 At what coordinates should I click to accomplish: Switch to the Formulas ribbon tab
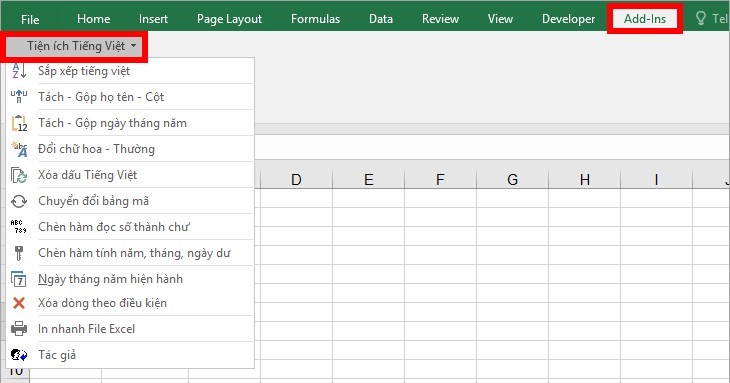coord(315,19)
